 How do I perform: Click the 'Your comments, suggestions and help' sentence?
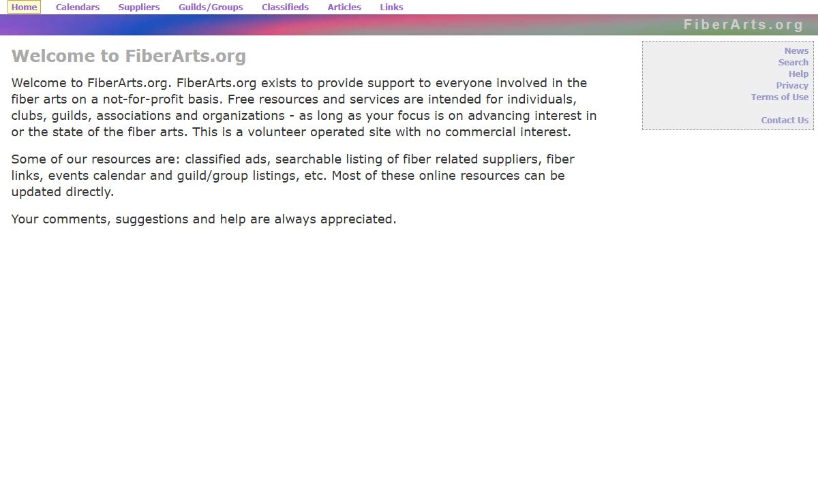204,219
